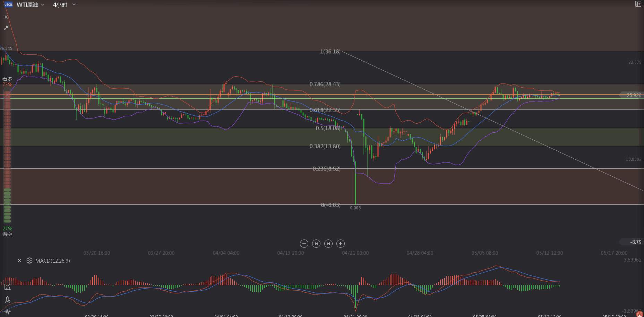Click the 04/04 04:00 time axis label
This screenshot has width=644, height=317.
click(x=226, y=253)
